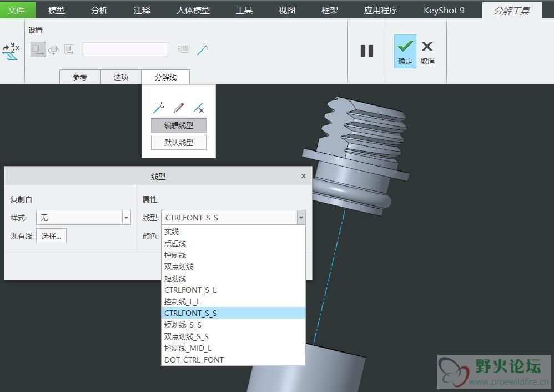Collapse the 线型 line type dropdown arrow
The image size is (554, 392).
tap(301, 218)
